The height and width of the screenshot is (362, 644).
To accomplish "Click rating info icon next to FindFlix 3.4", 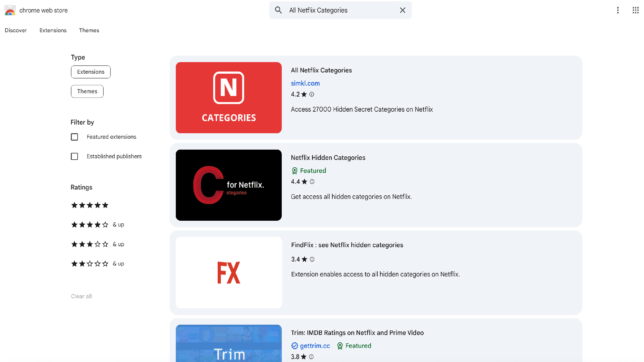I will (312, 259).
